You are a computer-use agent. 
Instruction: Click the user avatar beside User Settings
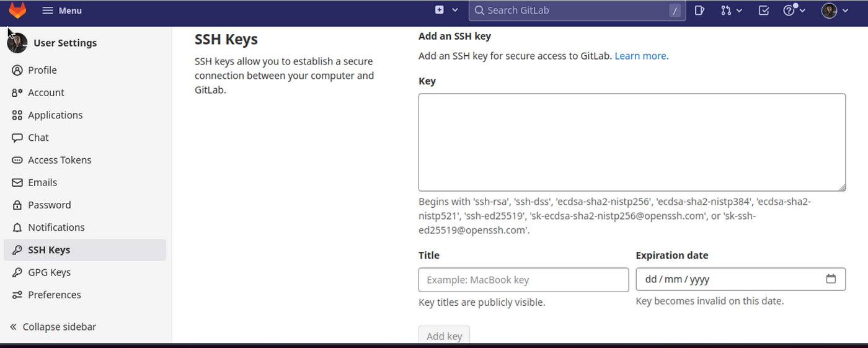click(x=17, y=43)
